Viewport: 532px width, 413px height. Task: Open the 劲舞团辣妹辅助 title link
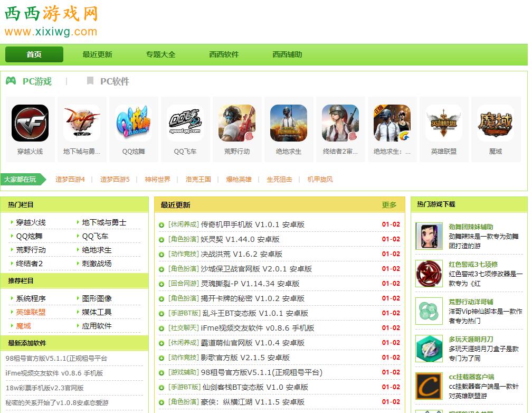471,227
